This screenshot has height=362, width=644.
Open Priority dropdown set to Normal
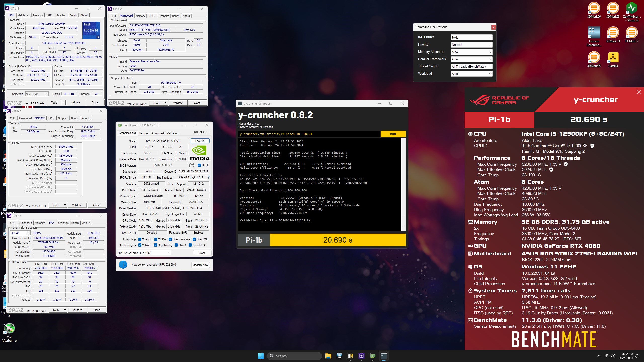point(471,45)
